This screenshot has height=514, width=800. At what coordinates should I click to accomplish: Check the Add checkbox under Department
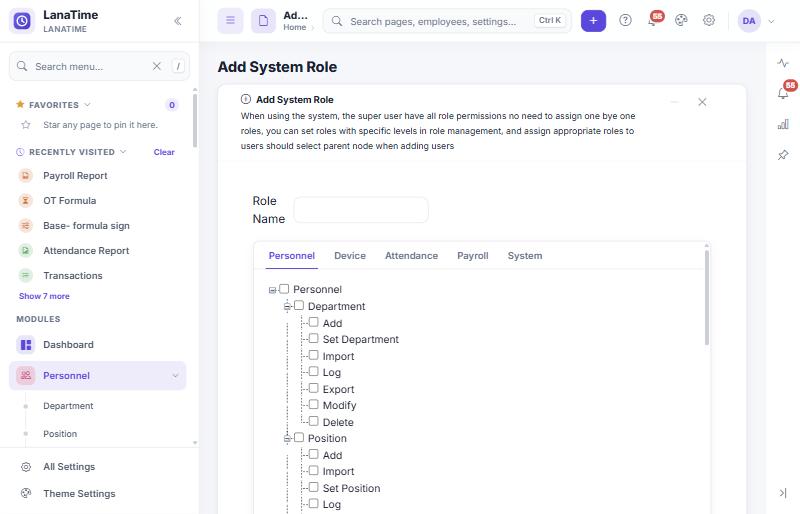point(314,322)
